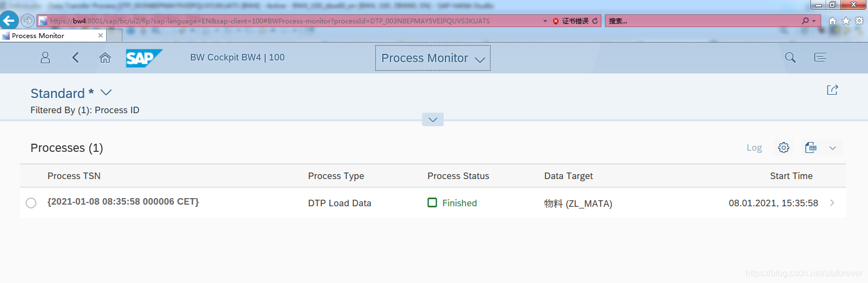Click the export to spreadsheet icon
Viewport: 868px width, 283px height.
pyautogui.click(x=811, y=147)
